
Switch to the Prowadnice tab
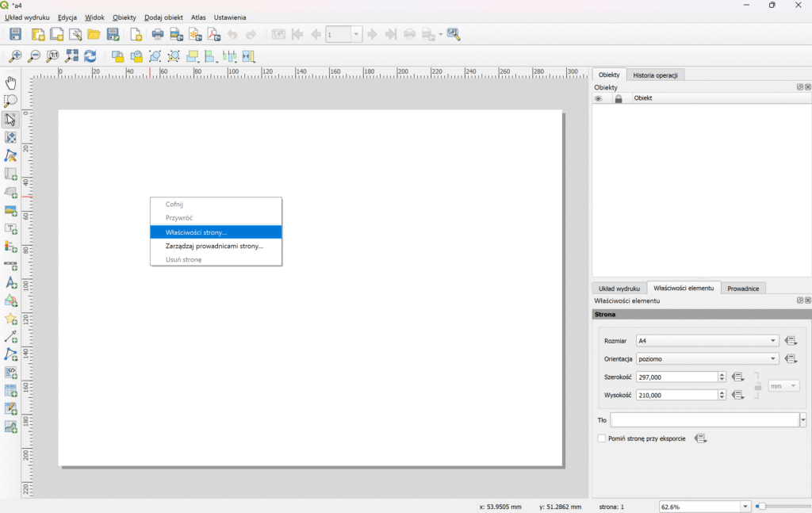(x=744, y=289)
